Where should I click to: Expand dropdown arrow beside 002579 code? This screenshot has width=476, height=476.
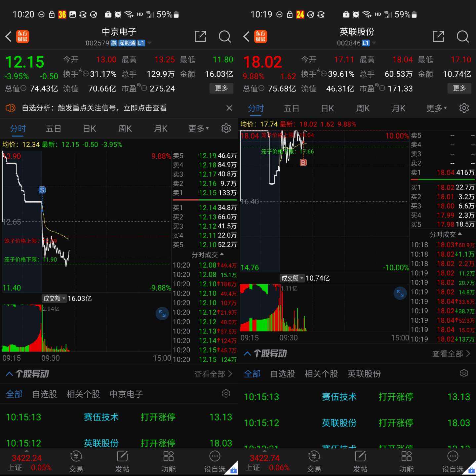149,43
